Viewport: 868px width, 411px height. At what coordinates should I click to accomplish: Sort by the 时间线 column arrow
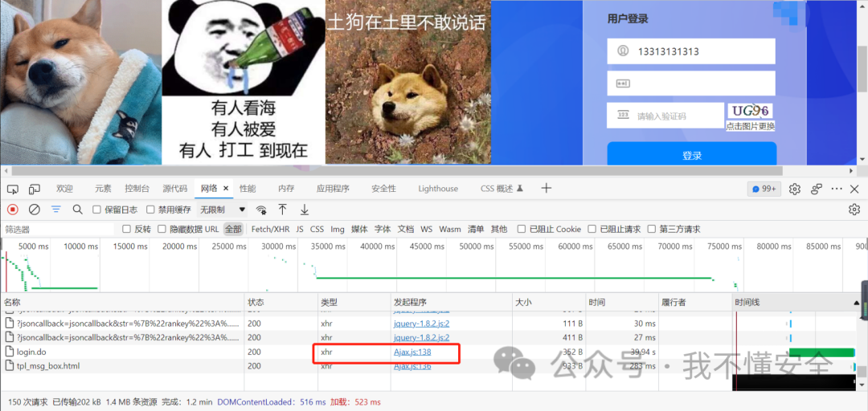857,303
